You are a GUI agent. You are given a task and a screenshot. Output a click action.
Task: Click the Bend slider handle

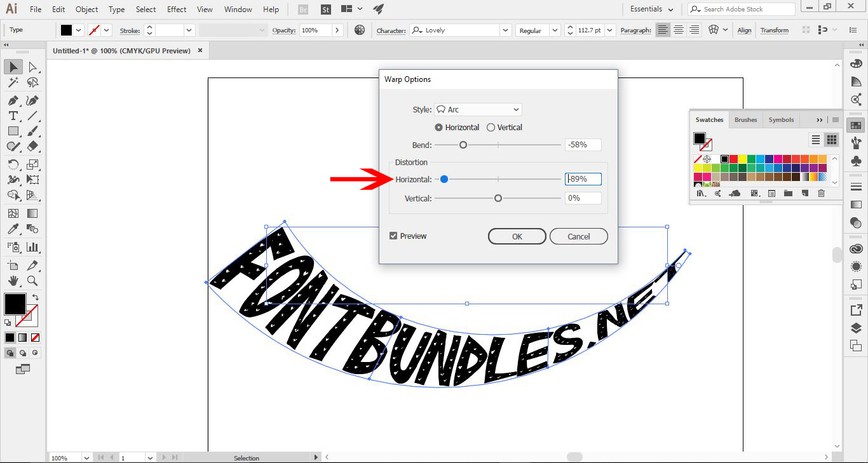tap(463, 144)
